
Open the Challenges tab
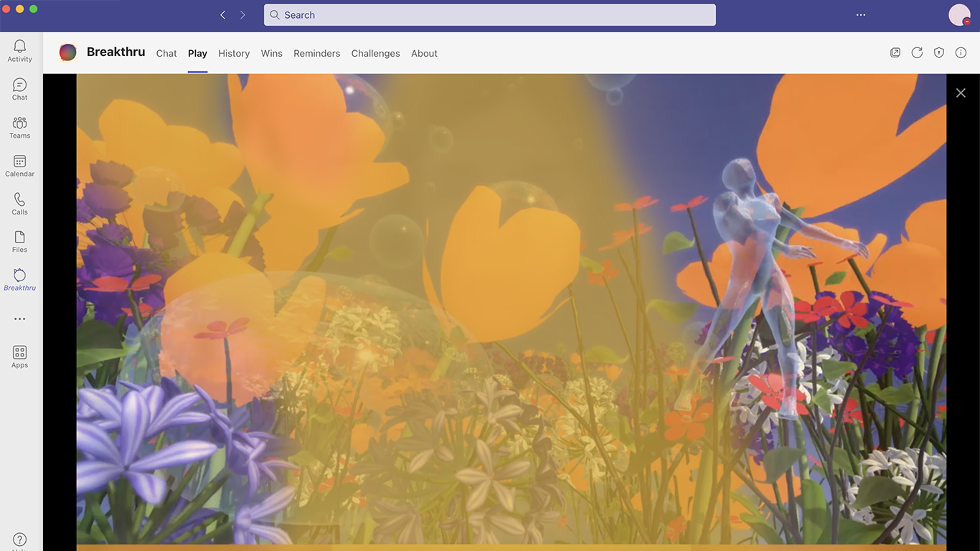point(376,53)
